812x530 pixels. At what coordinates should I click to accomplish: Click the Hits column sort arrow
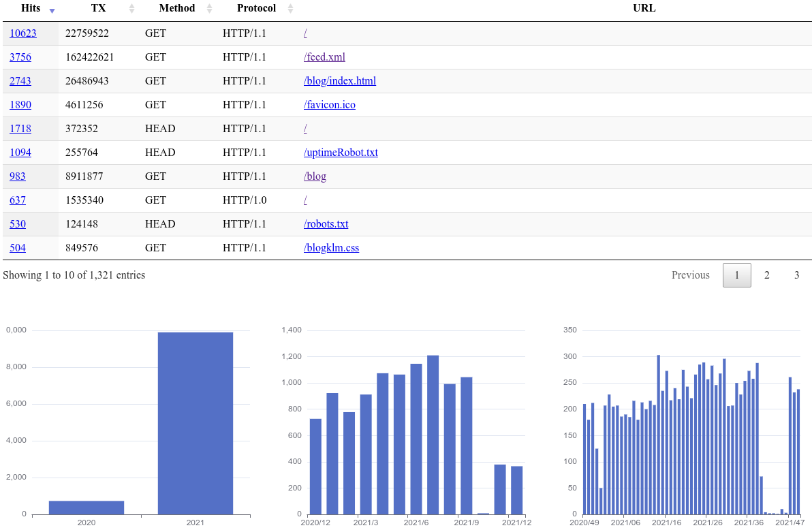(52, 10)
